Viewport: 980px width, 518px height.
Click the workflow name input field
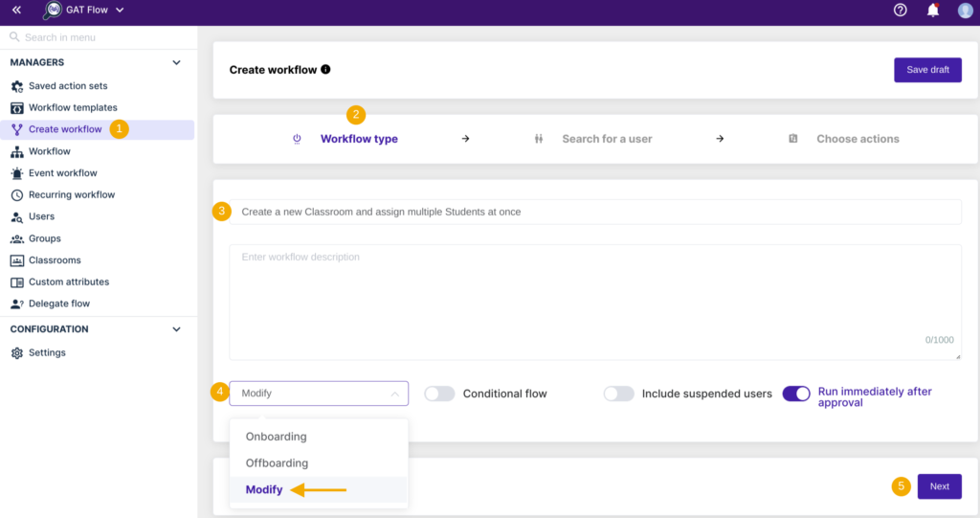point(595,212)
